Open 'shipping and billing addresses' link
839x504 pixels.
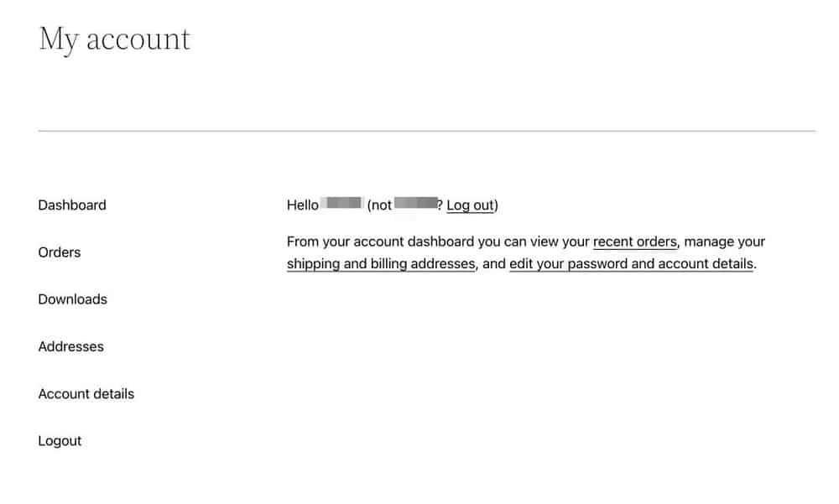pyautogui.click(x=381, y=264)
